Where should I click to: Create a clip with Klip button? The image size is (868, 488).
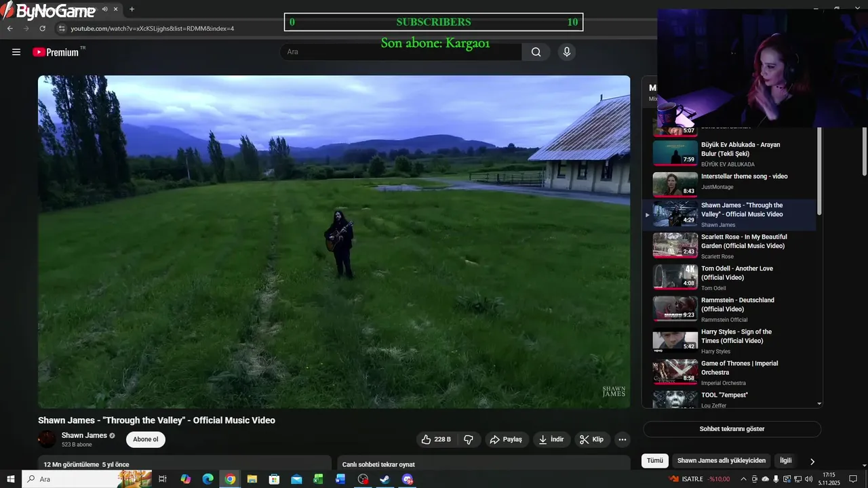point(592,439)
